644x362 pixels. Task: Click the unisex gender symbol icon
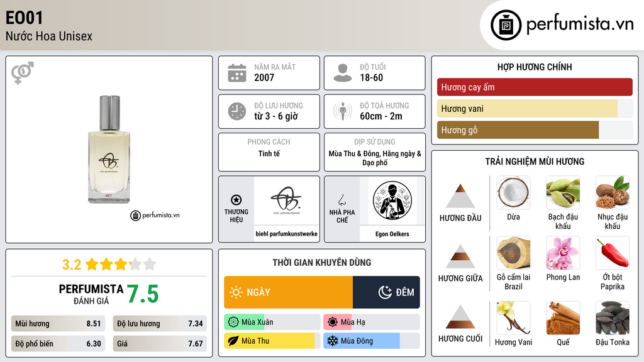(x=22, y=73)
